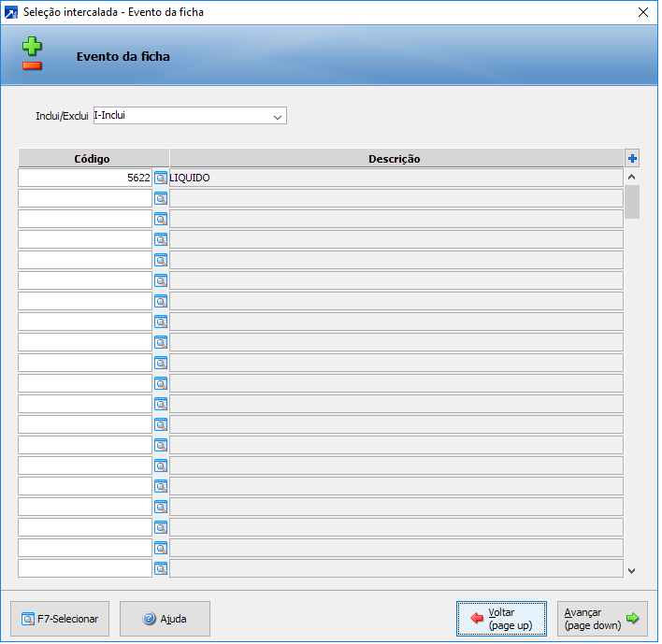The width and height of the screenshot is (662, 644).
Task: Open lookup icon in the last Código row
Action: click(161, 568)
